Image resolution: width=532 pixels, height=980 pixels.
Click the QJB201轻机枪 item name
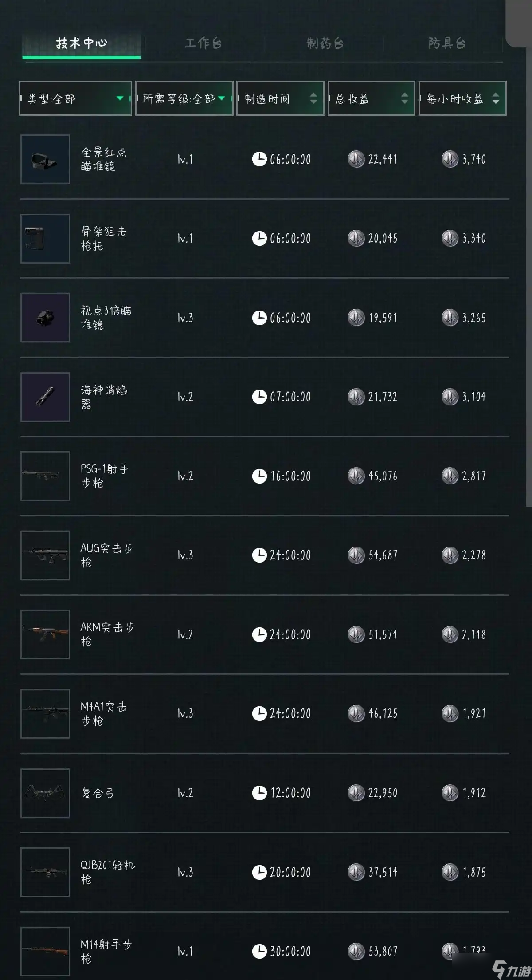(107, 872)
